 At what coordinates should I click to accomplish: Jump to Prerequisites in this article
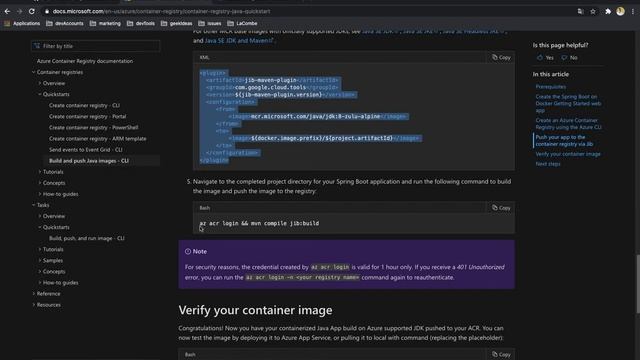[551, 87]
